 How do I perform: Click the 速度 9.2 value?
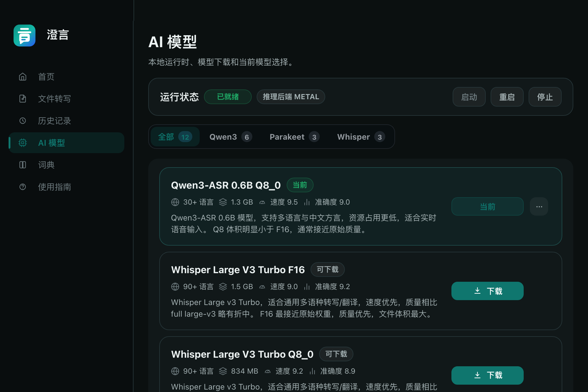289,371
